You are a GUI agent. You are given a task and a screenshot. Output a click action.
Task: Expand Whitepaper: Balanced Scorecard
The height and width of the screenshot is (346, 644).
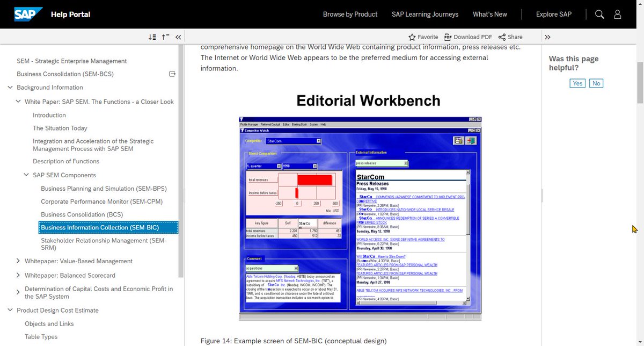coord(18,275)
